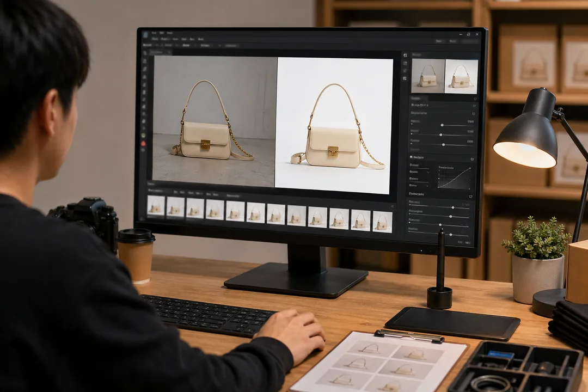Click the small arrow icon right of the filmstrip

(393, 206)
